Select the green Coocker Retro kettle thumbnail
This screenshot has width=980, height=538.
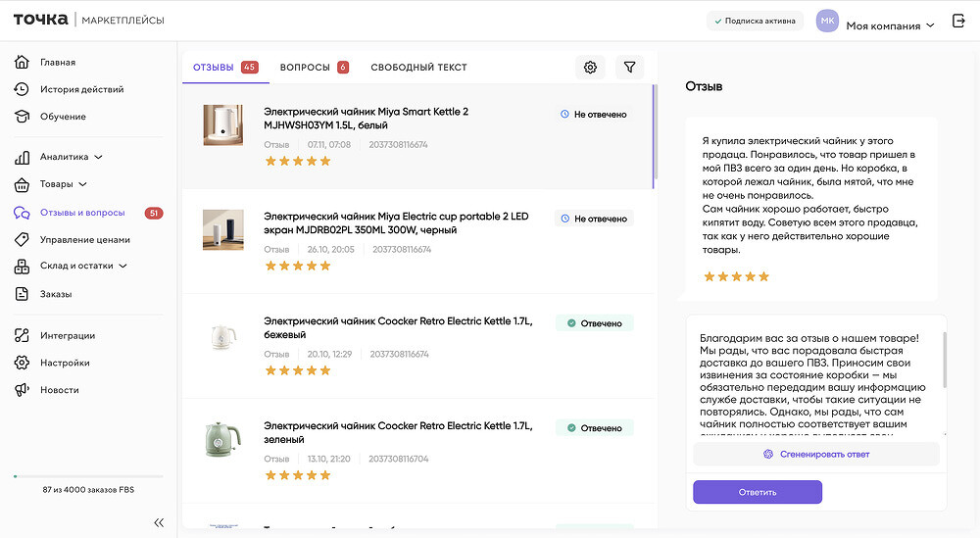(x=222, y=440)
